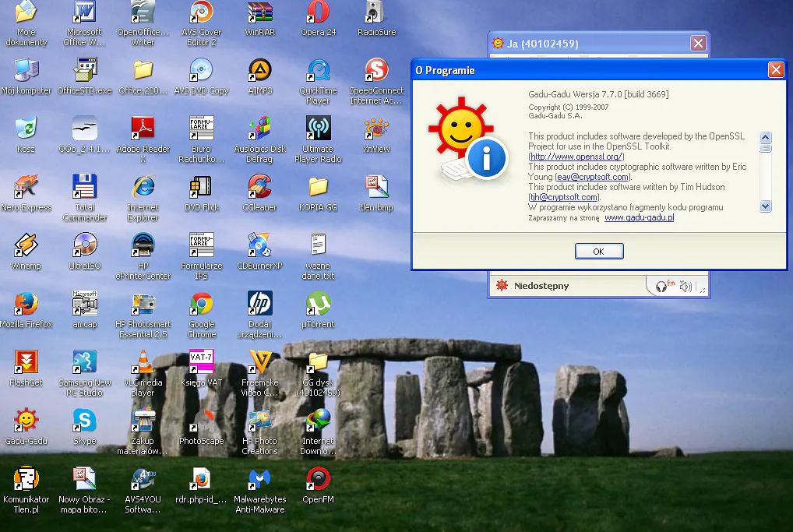Select the SpeedConnect Internet Accelerator icon
793x532 pixels.
(377, 82)
